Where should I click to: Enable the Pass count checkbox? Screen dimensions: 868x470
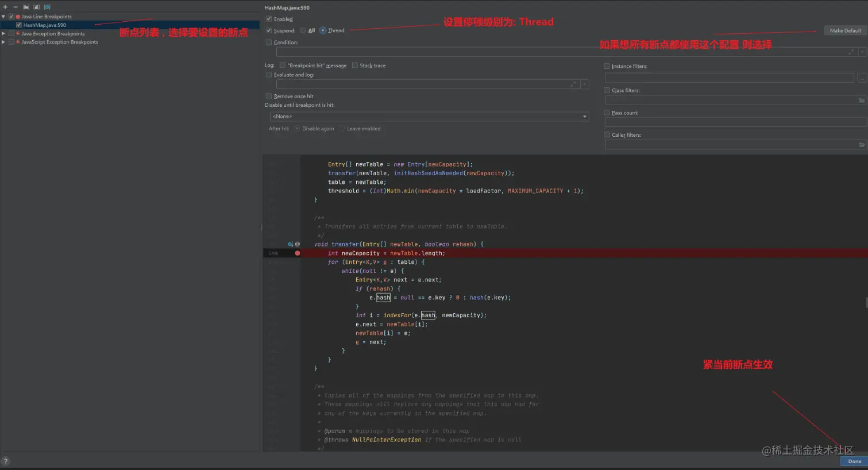(607, 113)
